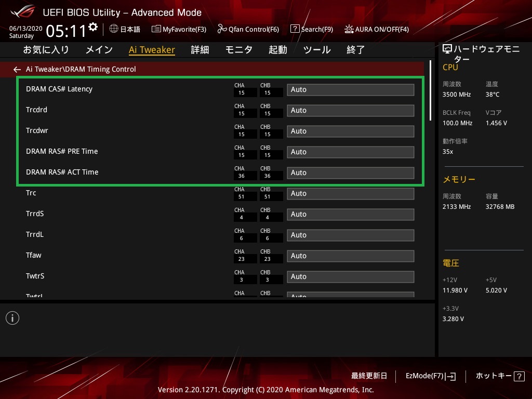Click the ROG logo at top left
The image size is (532, 399).
[x=23, y=11]
